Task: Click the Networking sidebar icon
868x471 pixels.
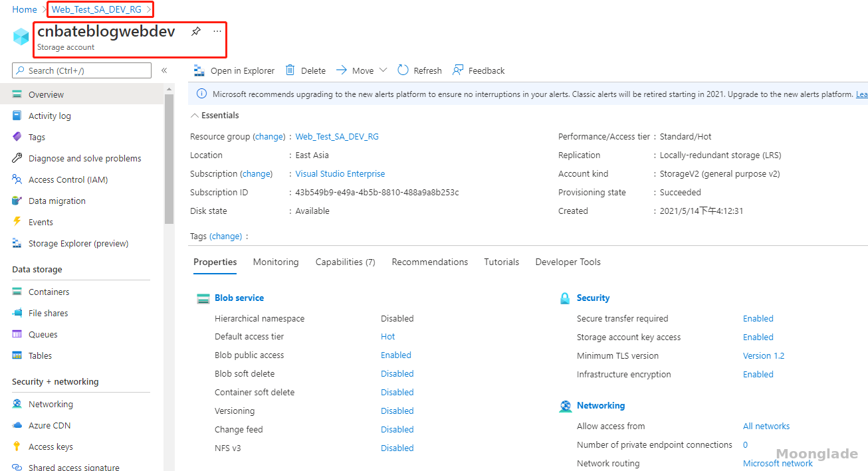Action: coord(17,404)
